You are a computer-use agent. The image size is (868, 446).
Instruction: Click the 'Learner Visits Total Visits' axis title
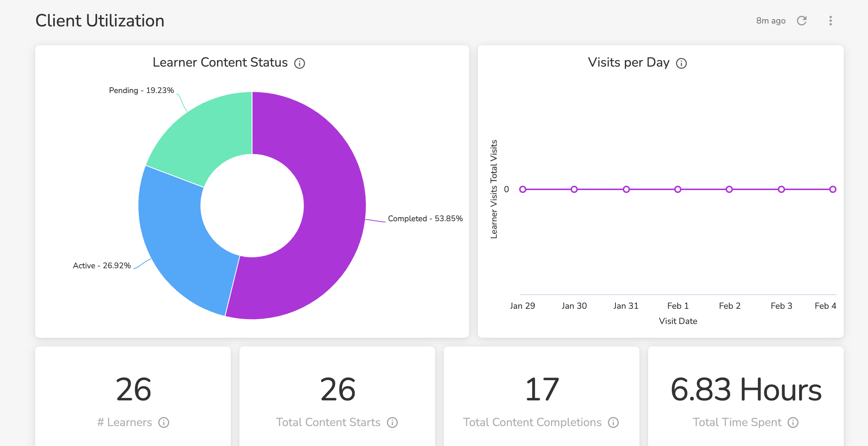(x=494, y=189)
